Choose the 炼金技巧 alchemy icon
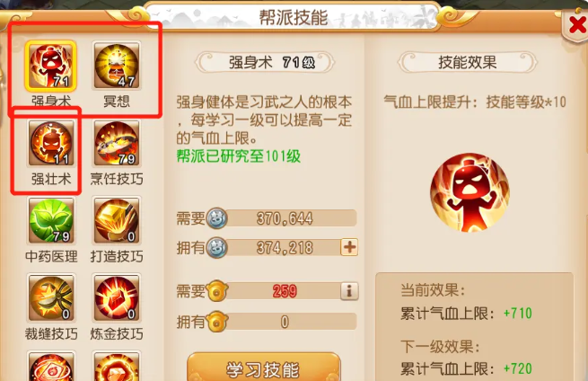This screenshot has width=588, height=381. 117,298
